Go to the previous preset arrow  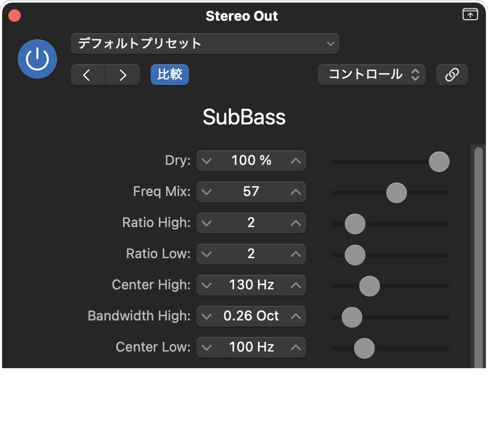click(88, 75)
